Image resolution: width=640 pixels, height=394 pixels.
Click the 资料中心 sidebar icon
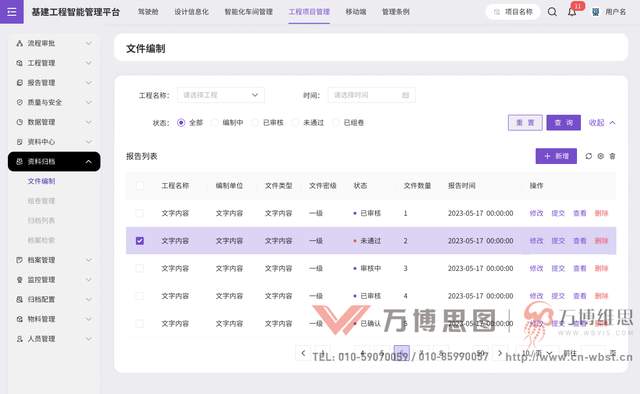point(19,142)
